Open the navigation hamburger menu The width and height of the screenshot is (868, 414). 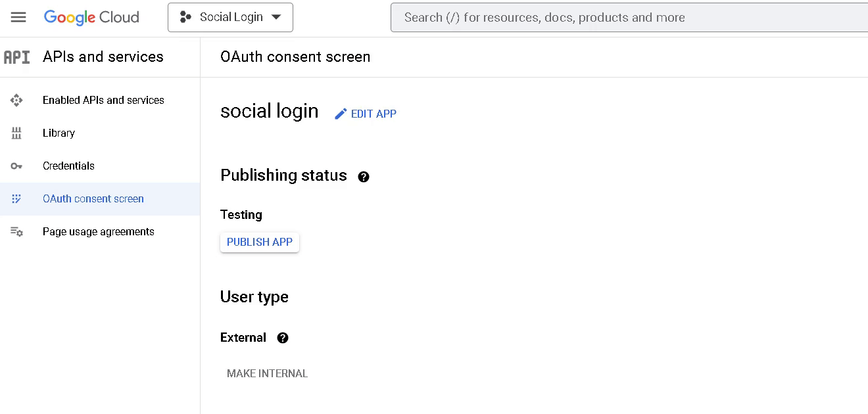(18, 17)
